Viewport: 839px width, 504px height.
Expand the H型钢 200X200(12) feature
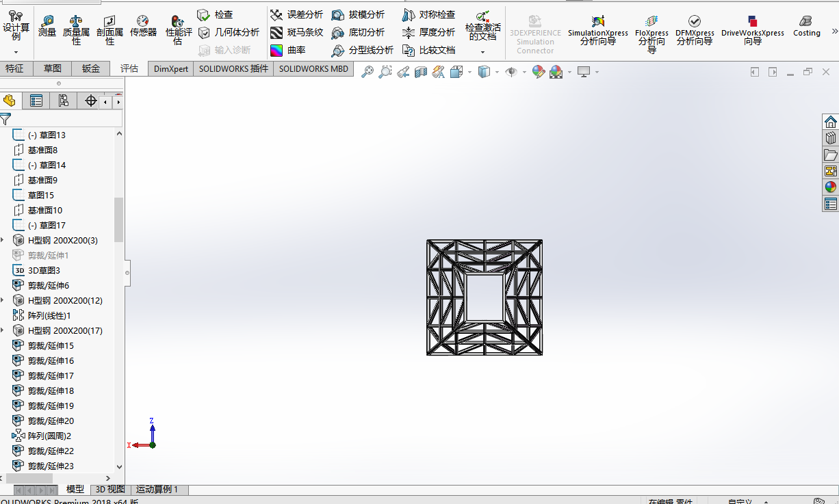[3, 300]
